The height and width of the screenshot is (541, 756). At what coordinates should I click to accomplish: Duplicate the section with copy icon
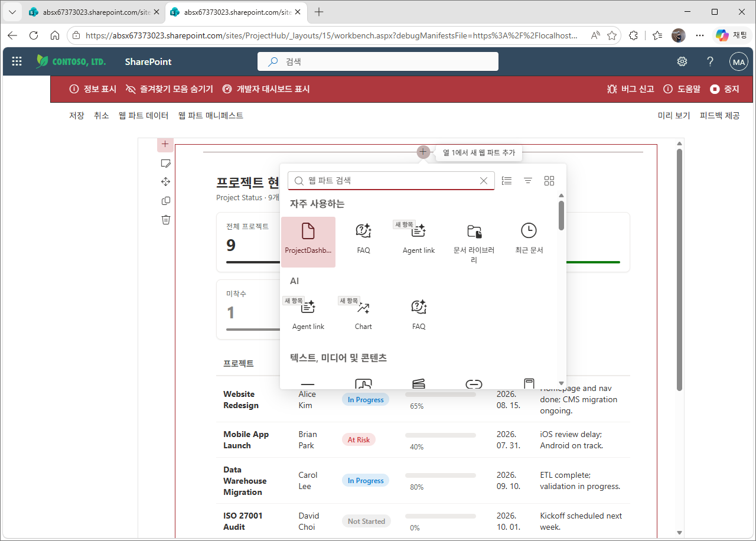(166, 201)
